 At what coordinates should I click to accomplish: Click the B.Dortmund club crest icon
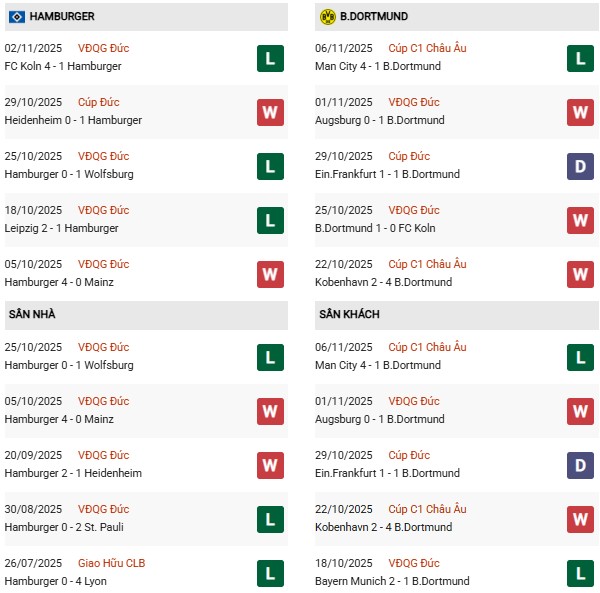pyautogui.click(x=327, y=17)
